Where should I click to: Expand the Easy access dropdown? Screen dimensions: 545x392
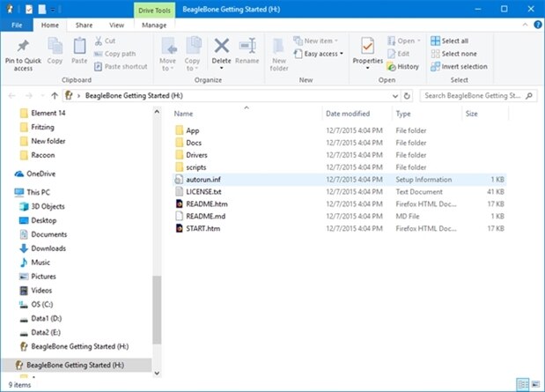[x=320, y=54]
